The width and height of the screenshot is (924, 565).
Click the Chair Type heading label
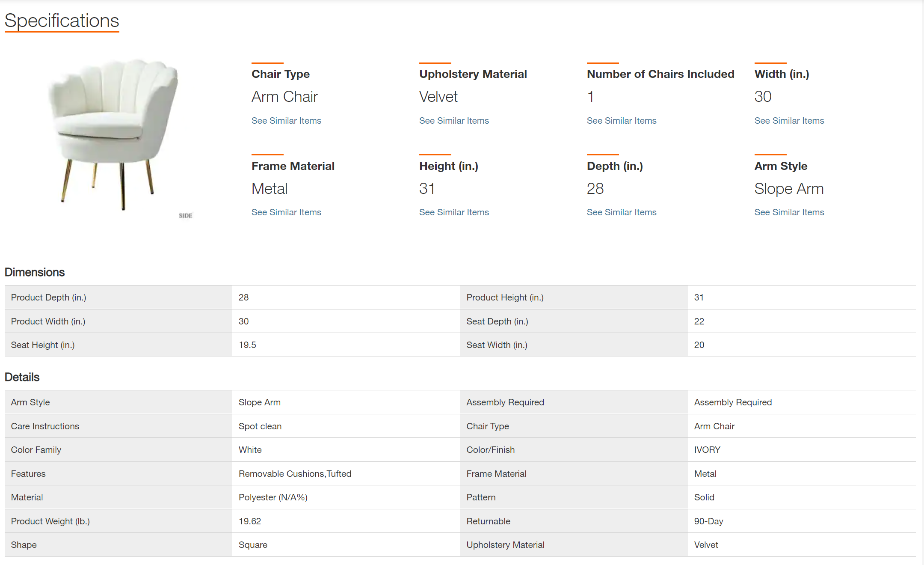click(x=281, y=74)
